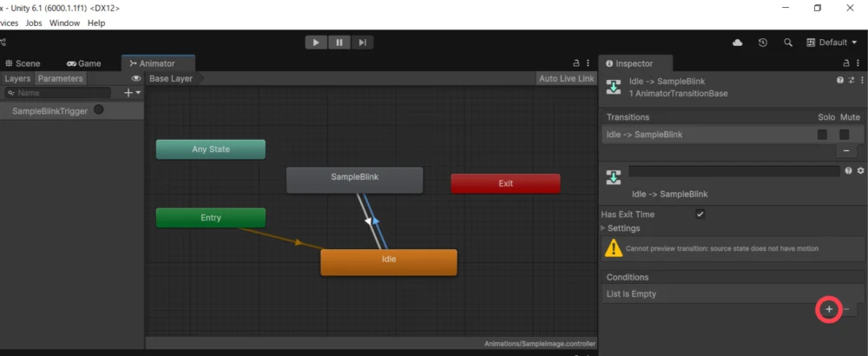Toggle the Has Exit Time checkbox
Image resolution: width=868 pixels, height=356 pixels.
click(700, 214)
